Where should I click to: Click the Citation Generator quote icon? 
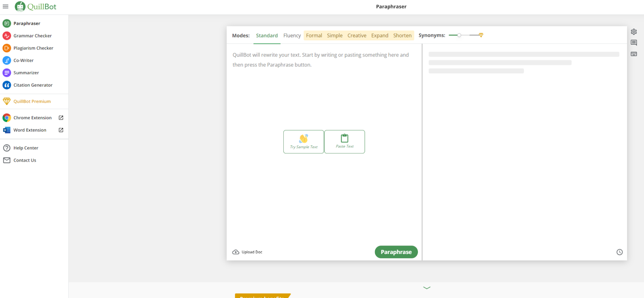coord(7,85)
